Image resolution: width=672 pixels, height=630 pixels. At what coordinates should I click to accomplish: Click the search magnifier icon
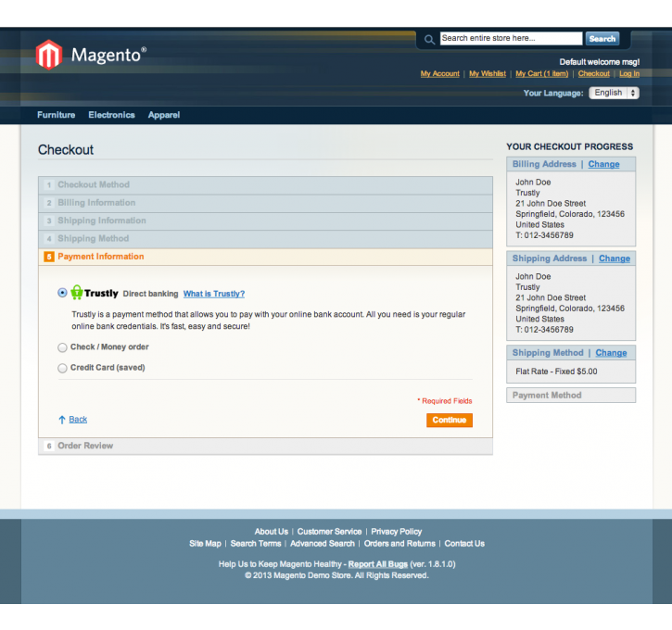429,40
